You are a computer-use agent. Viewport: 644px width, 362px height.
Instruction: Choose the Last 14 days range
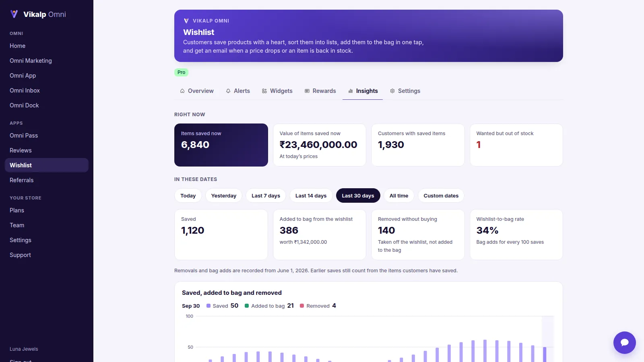click(x=311, y=196)
